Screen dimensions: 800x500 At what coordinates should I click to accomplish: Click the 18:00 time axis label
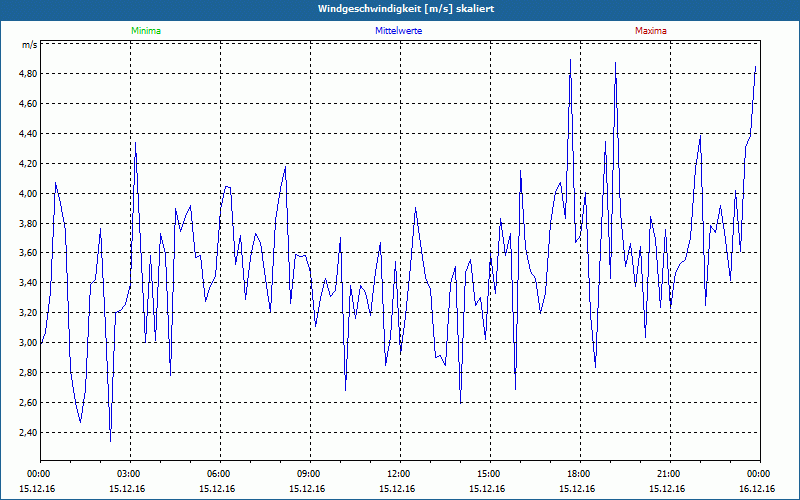(580, 474)
